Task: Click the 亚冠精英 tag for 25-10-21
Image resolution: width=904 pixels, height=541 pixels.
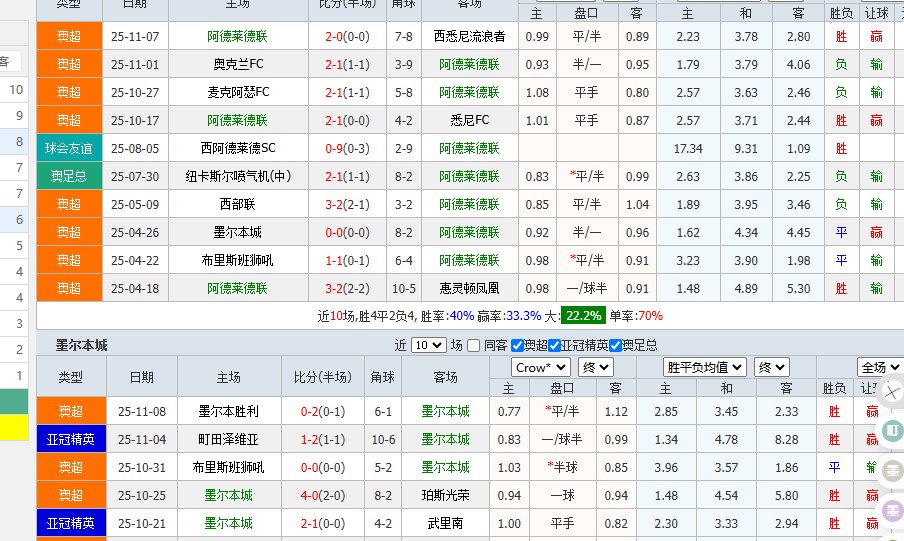Action: click(x=71, y=523)
